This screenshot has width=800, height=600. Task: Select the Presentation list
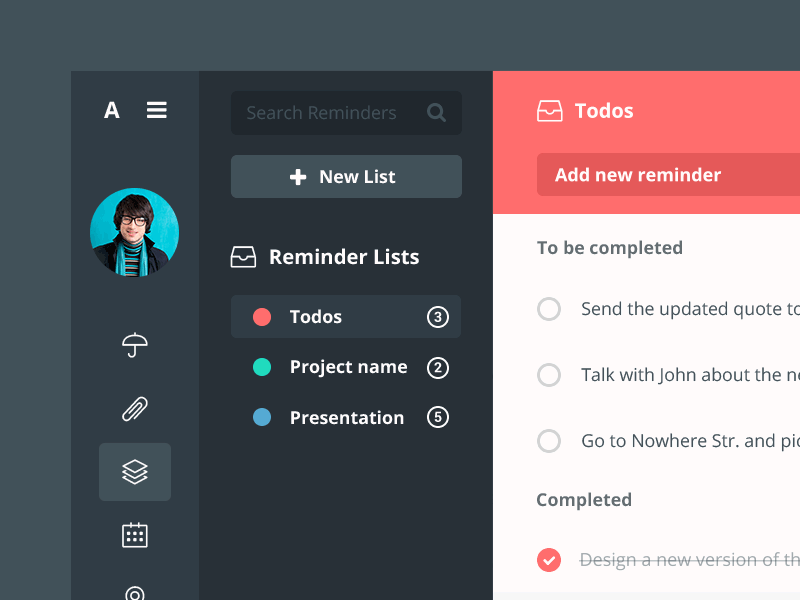point(346,418)
